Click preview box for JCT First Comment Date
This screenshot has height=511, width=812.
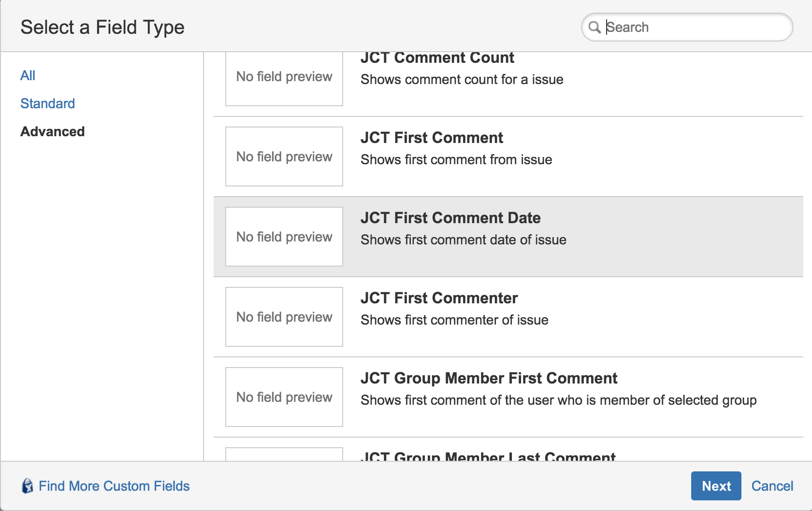284,237
